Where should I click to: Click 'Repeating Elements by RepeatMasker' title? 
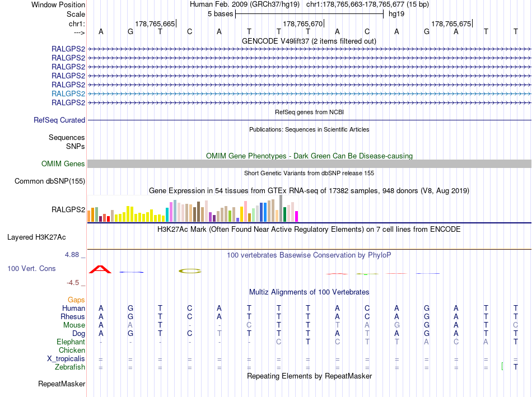(309, 376)
